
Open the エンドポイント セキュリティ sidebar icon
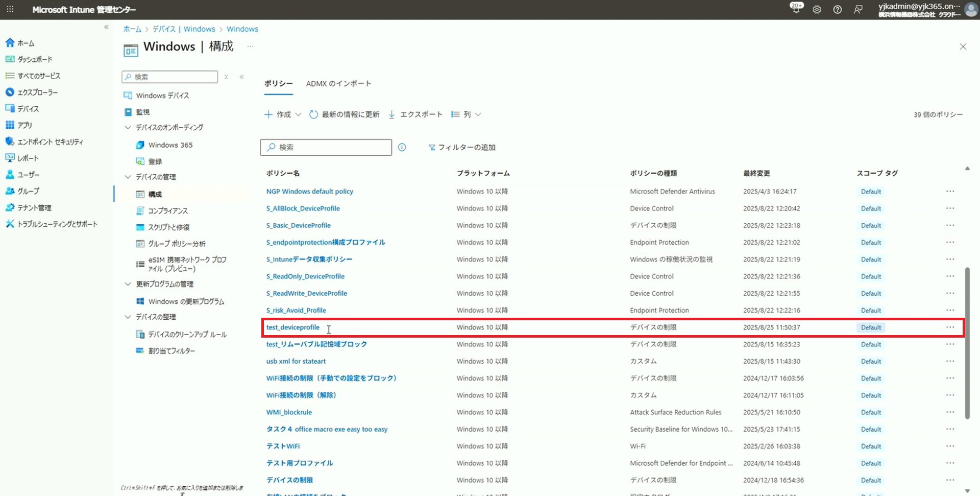pyautogui.click(x=10, y=141)
